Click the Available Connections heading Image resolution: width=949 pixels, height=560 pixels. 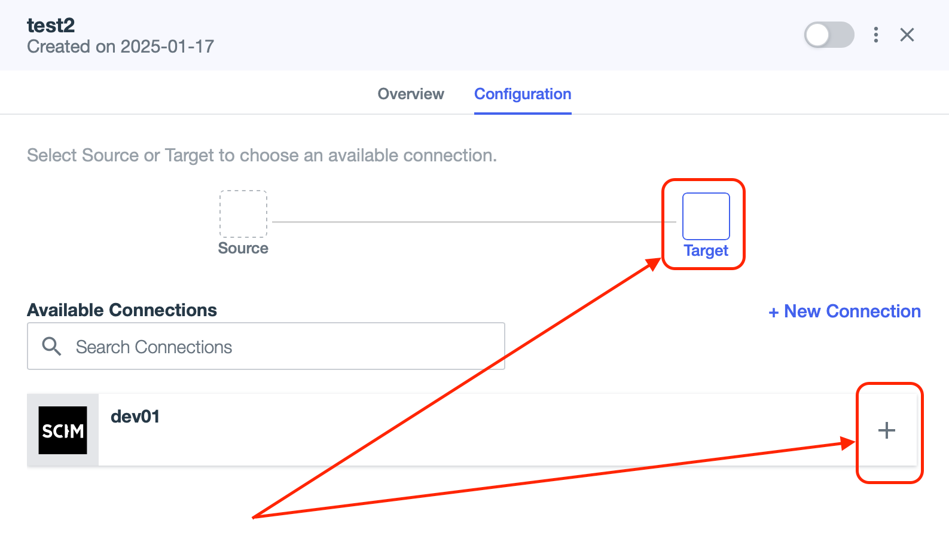click(x=122, y=310)
